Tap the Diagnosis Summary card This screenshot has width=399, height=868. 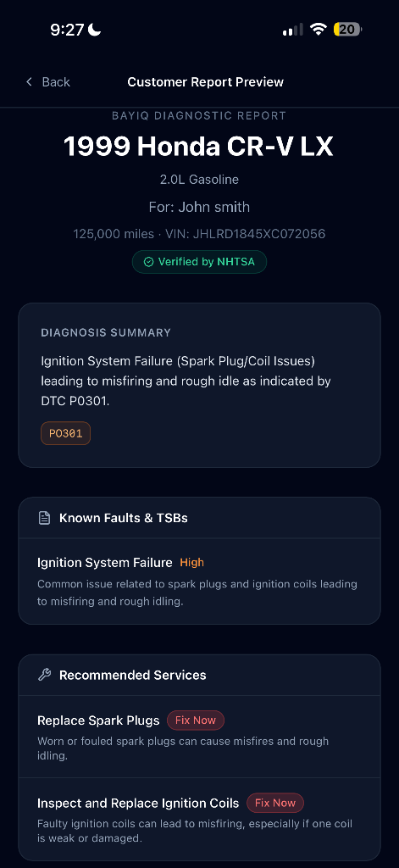pyautogui.click(x=199, y=386)
